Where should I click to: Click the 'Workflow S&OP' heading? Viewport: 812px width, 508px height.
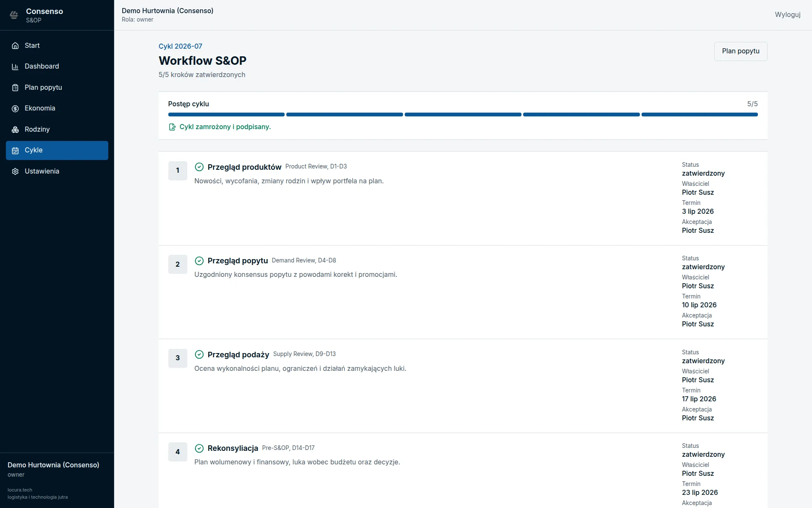click(x=202, y=61)
